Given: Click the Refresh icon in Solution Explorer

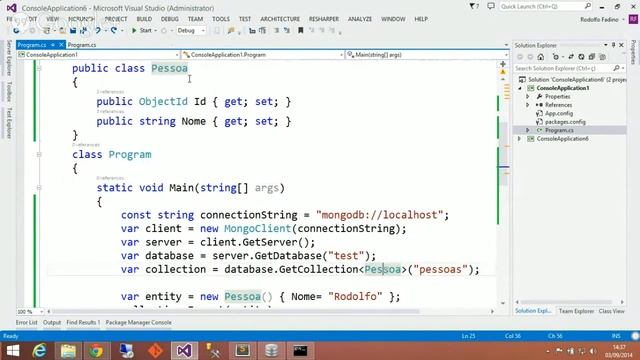Looking at the screenshot, I should (x=581, y=57).
